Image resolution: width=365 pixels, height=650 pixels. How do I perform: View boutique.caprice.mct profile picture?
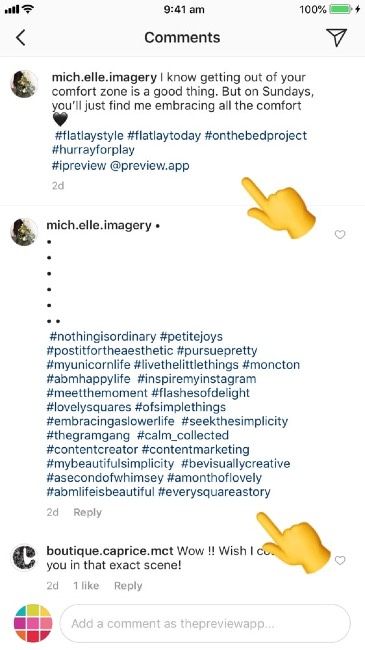[x=24, y=558]
